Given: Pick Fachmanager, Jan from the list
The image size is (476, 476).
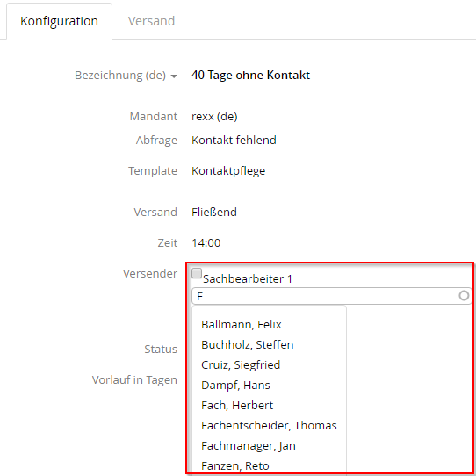Looking at the screenshot, I should click(249, 445).
